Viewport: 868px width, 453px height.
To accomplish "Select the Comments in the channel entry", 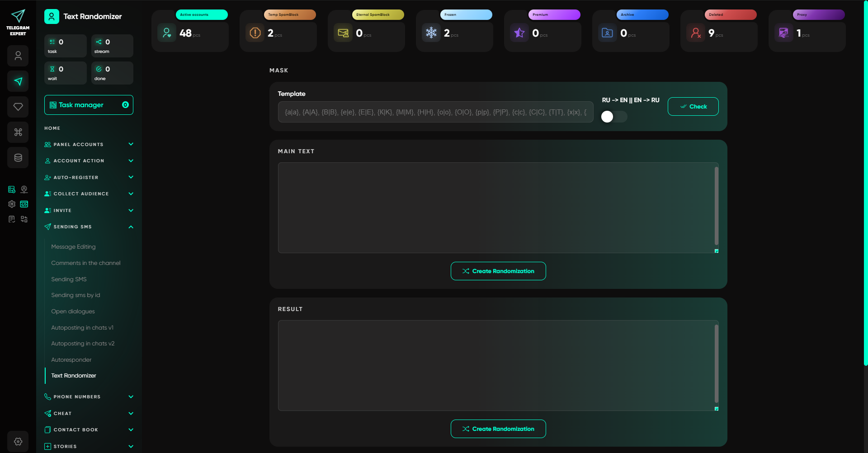I will tap(86, 263).
